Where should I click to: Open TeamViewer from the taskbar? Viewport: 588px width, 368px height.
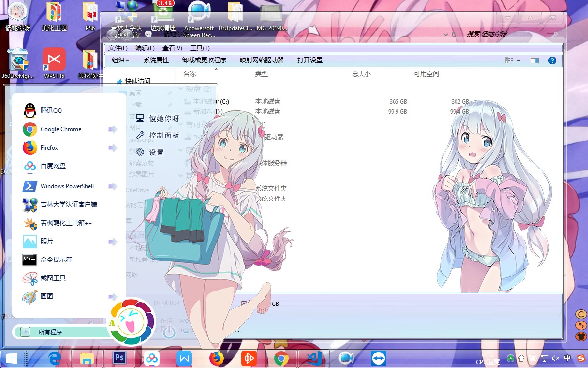point(379,358)
